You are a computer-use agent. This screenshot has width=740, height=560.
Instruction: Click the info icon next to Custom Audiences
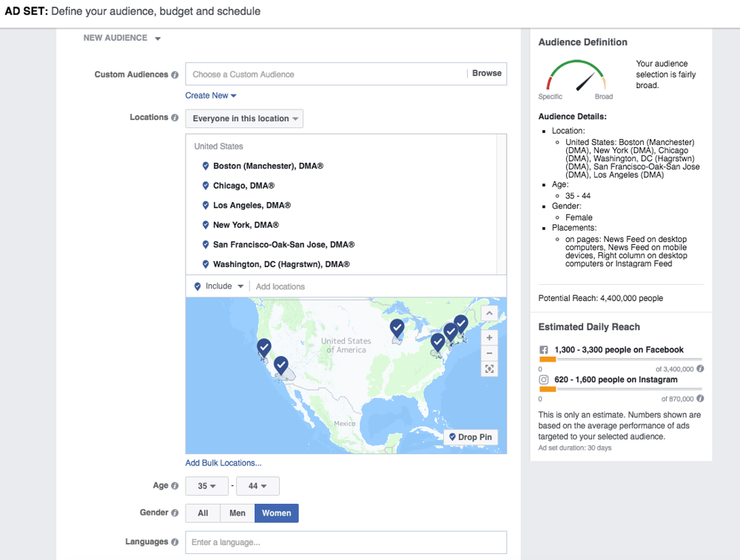176,74
